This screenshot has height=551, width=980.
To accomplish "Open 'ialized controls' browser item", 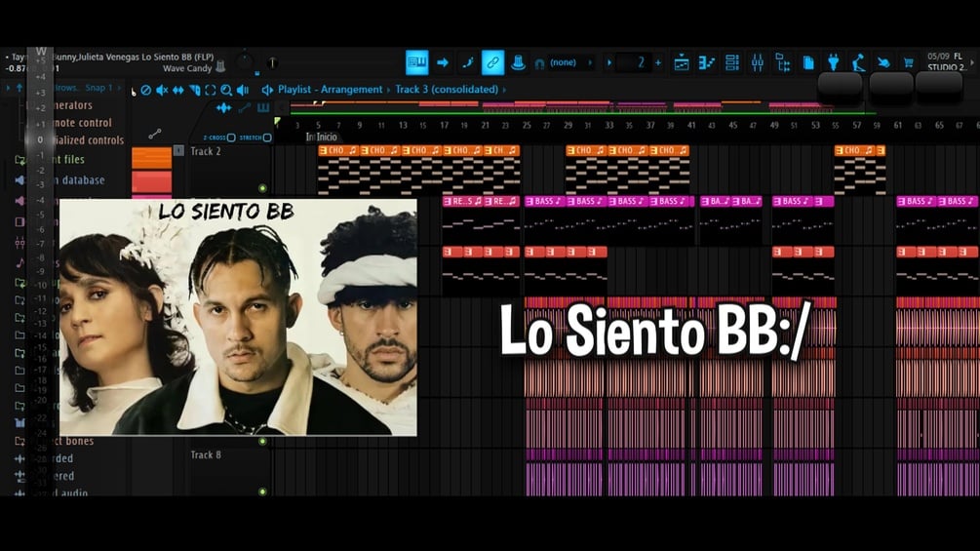I will [x=89, y=139].
